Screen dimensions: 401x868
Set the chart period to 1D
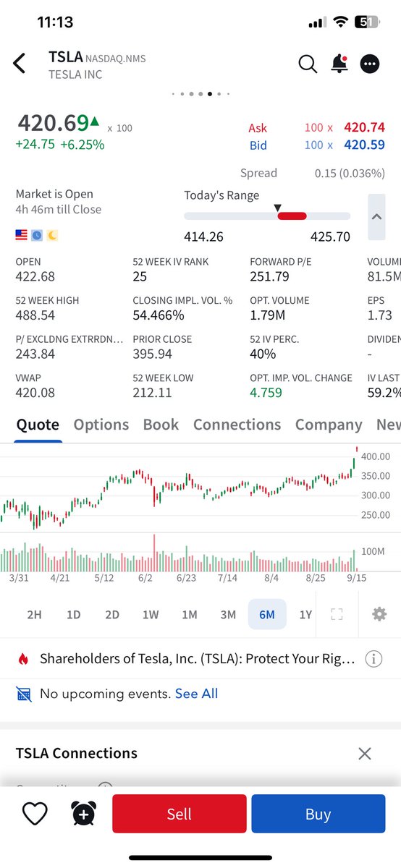click(x=73, y=615)
